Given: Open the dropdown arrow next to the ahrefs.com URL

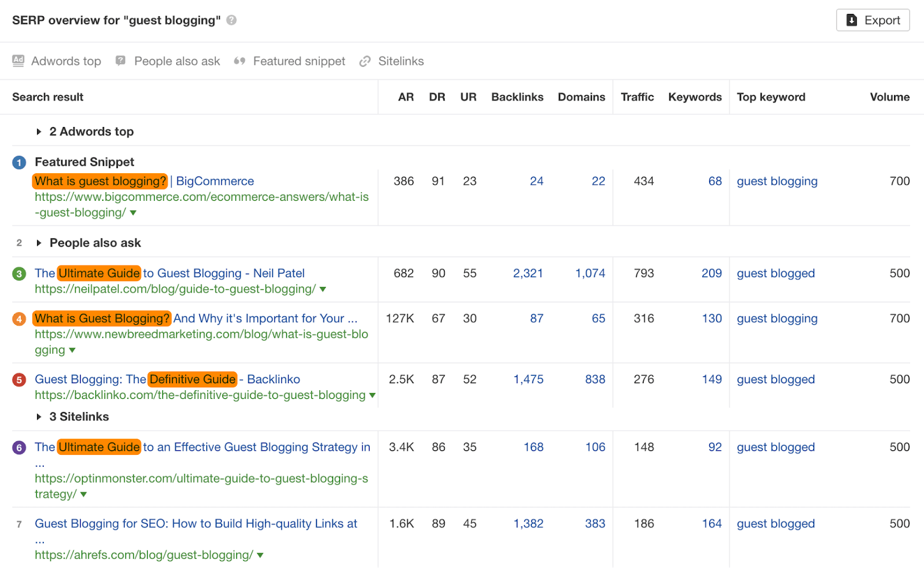Looking at the screenshot, I should pyautogui.click(x=260, y=555).
